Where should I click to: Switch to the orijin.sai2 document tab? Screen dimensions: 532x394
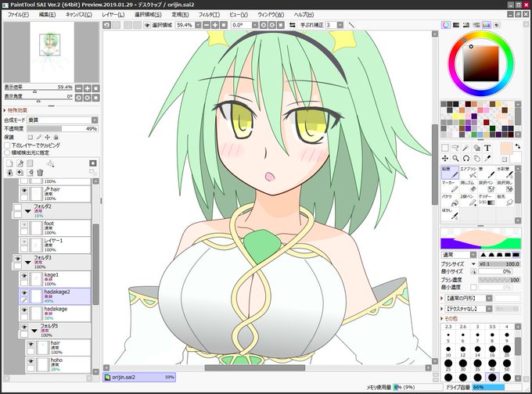point(139,377)
